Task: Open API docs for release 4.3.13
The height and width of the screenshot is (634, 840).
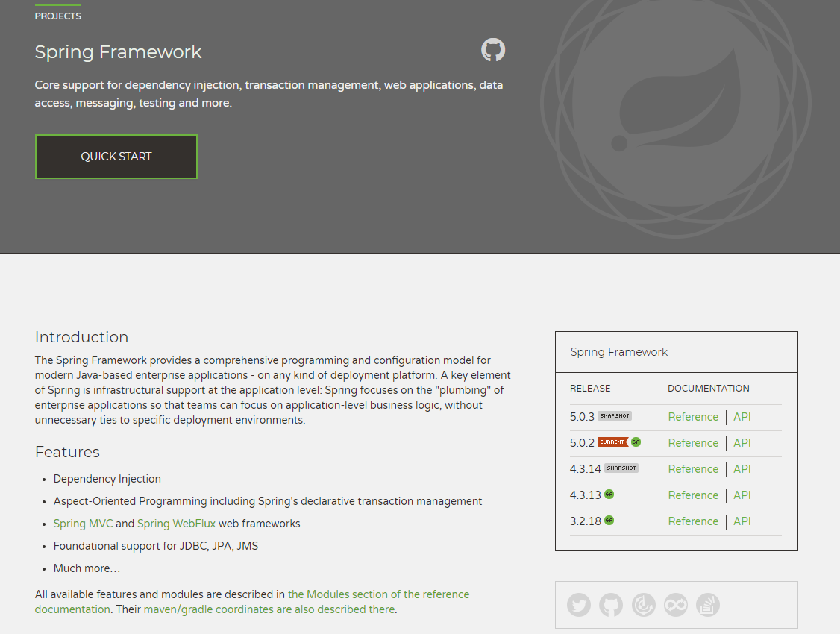Action: click(742, 495)
